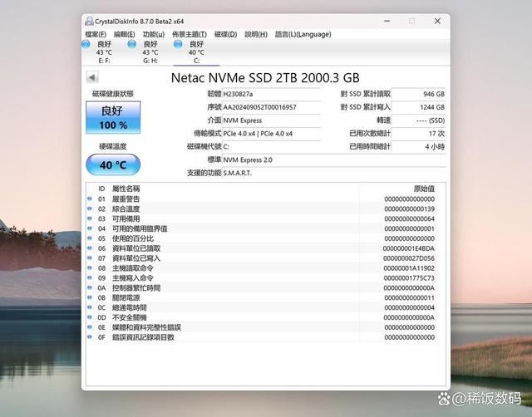
Task: Open the 佈景主題(T) menu
Action: [190, 34]
